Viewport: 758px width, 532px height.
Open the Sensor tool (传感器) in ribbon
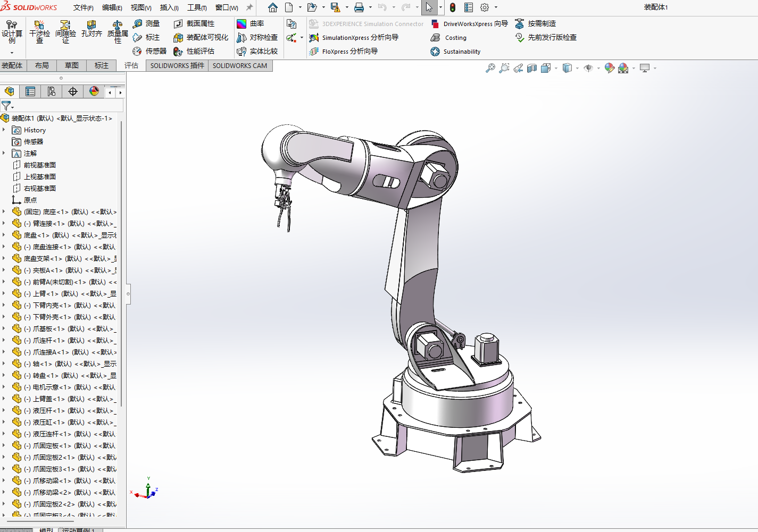tap(149, 51)
